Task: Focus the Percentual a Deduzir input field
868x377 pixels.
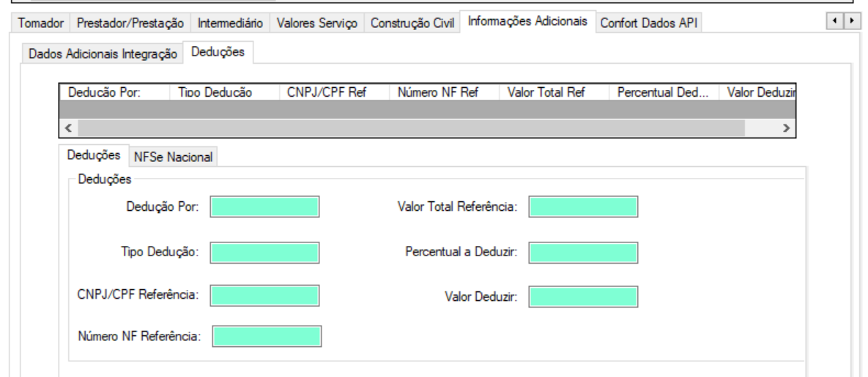Action: pos(584,252)
